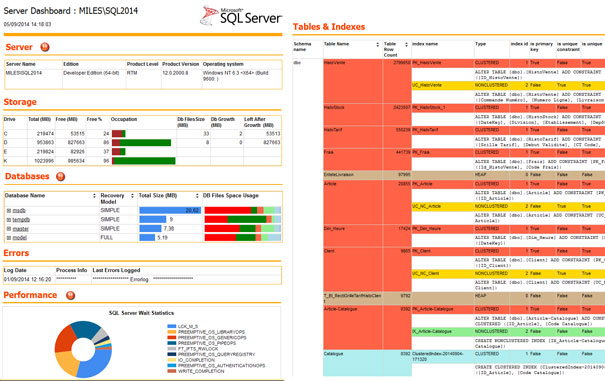
Task: Expand the model database row
Action: click(x=8, y=238)
